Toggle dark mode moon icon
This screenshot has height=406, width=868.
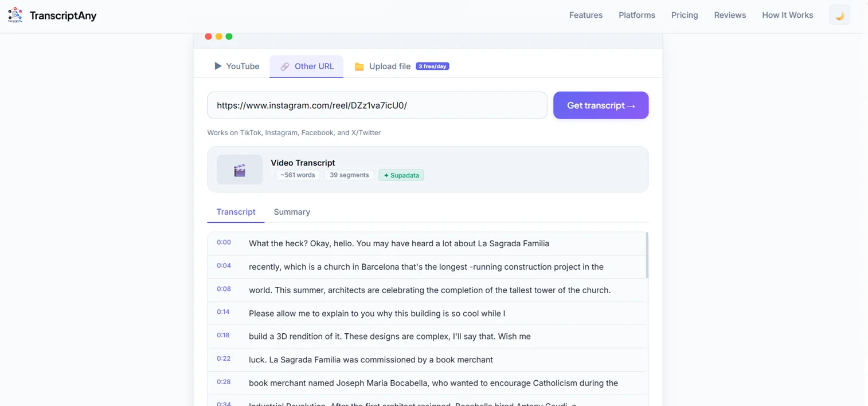click(x=839, y=15)
